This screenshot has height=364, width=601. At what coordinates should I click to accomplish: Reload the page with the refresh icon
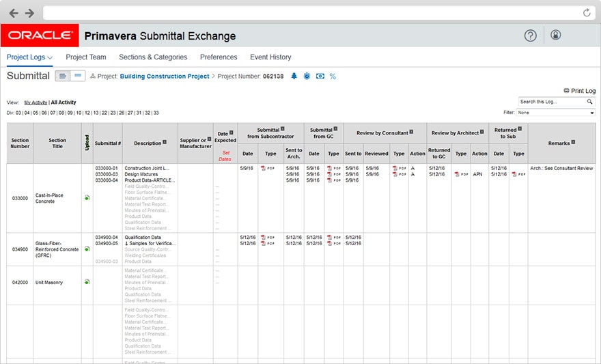[587, 13]
